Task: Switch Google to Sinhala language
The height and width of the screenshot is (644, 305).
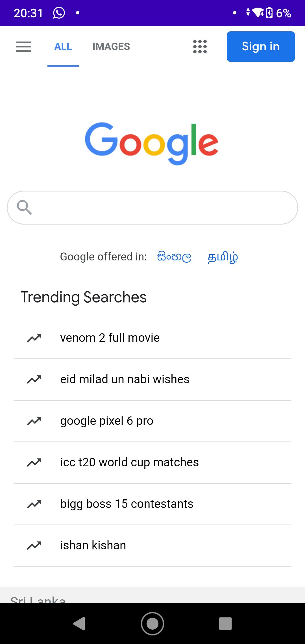Action: pos(174,257)
